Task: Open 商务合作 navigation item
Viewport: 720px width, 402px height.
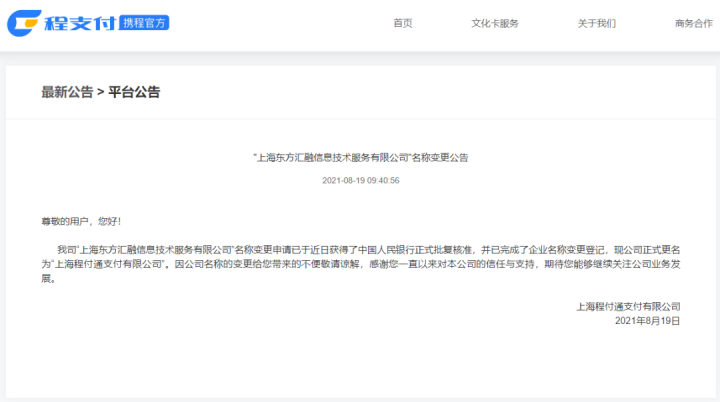Action: pos(693,23)
